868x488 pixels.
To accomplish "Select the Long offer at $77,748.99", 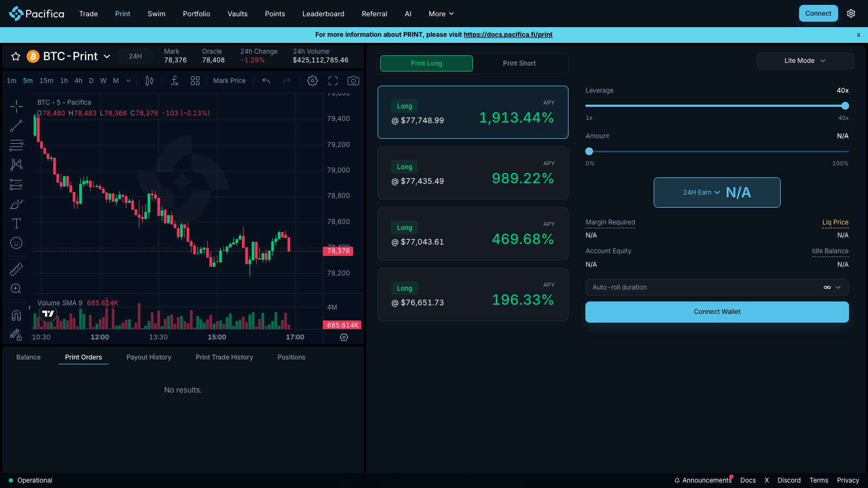I will click(473, 112).
